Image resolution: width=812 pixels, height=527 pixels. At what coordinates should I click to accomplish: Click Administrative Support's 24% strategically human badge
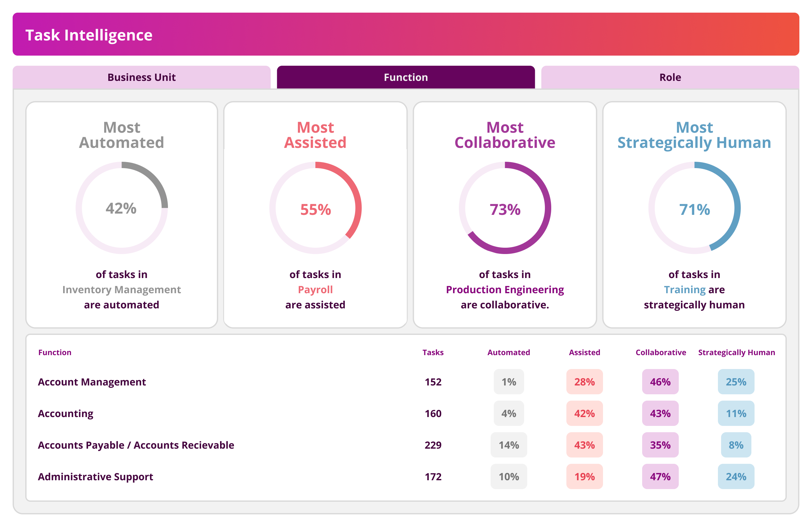click(x=736, y=477)
